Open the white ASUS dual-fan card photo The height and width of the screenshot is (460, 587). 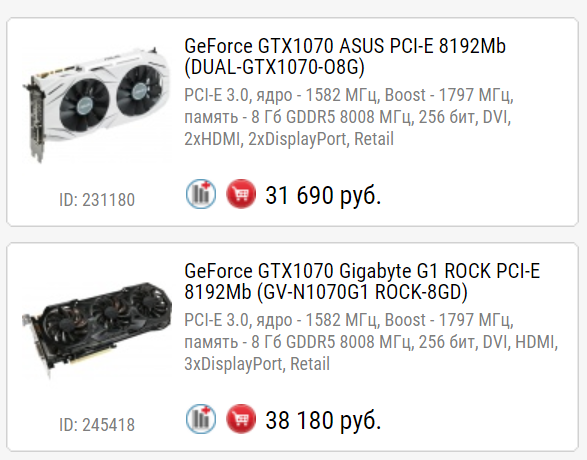pyautogui.click(x=96, y=105)
